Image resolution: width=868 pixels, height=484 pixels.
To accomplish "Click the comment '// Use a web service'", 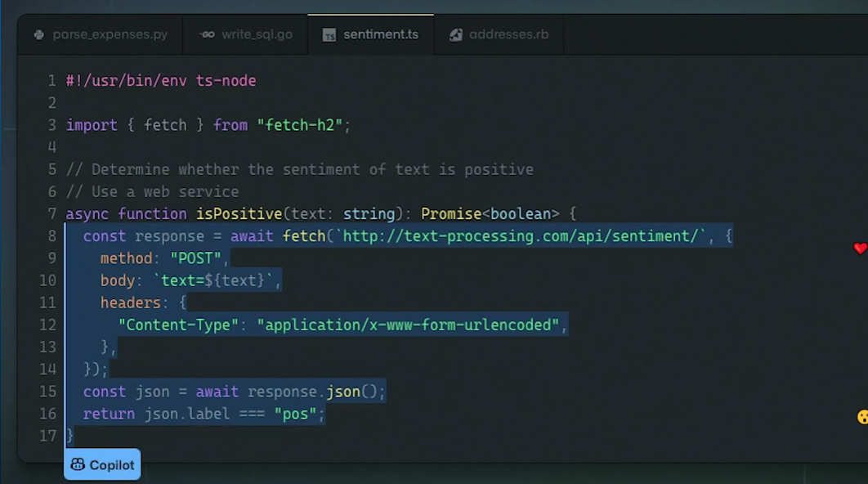I will [x=153, y=191].
